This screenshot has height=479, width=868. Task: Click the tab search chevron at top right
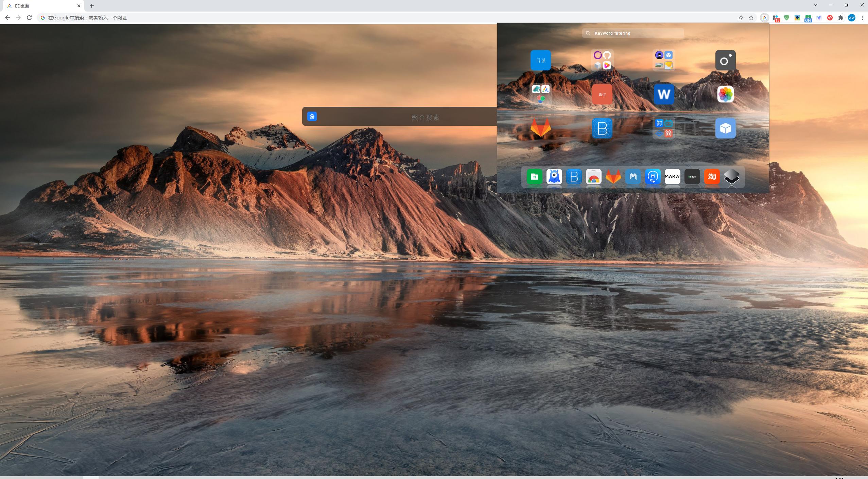pyautogui.click(x=815, y=5)
